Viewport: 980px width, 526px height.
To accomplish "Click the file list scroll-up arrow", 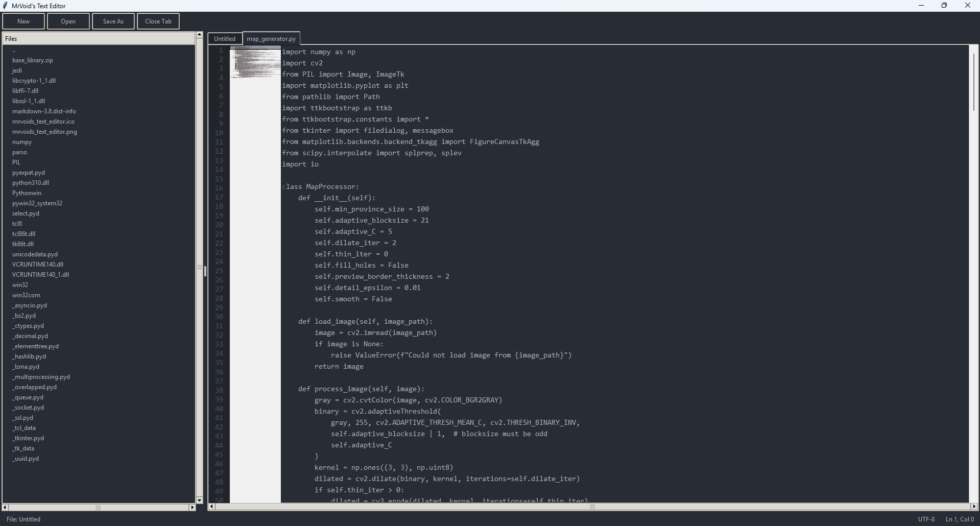I will coord(199,35).
